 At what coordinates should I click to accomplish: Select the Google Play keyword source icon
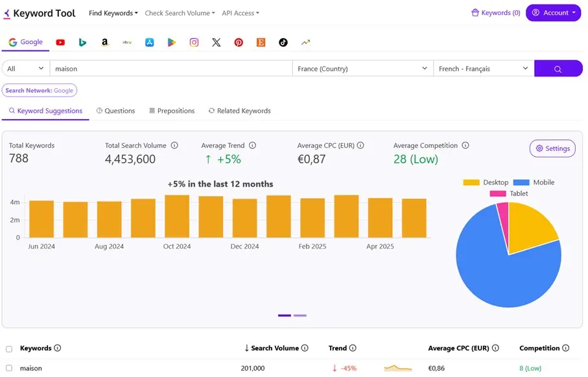(x=171, y=42)
